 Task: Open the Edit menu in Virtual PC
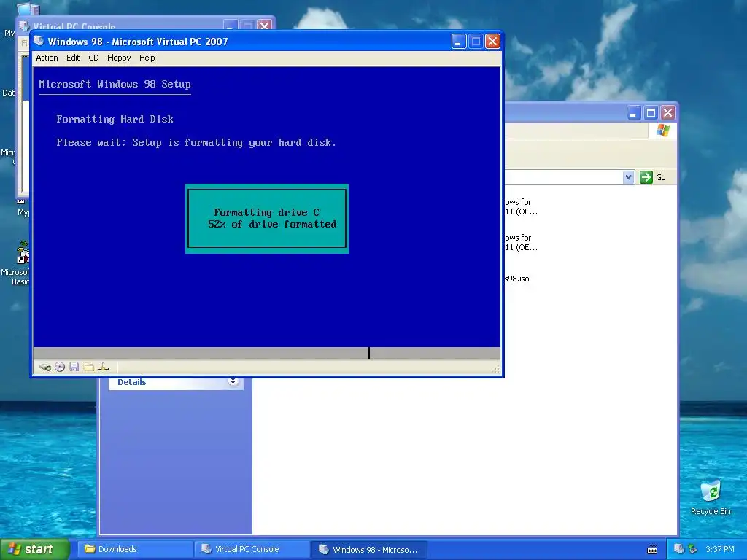pos(73,58)
